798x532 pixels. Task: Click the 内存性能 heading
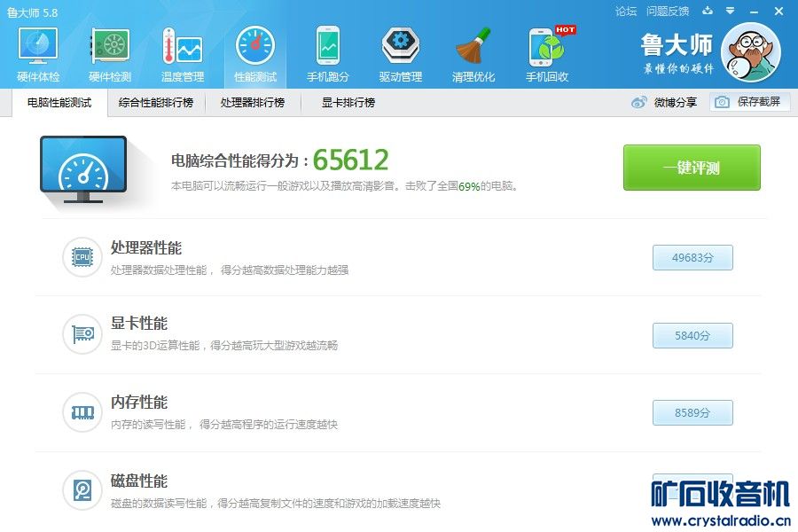139,403
